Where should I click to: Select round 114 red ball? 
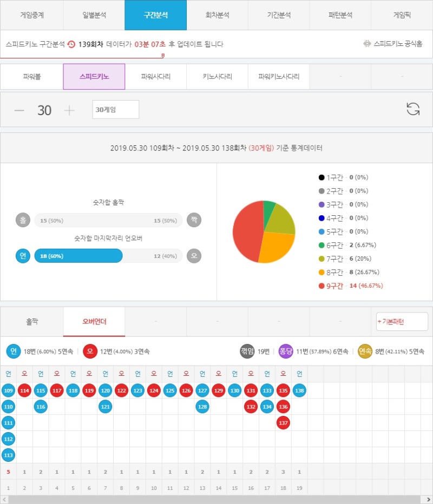pos(24,390)
